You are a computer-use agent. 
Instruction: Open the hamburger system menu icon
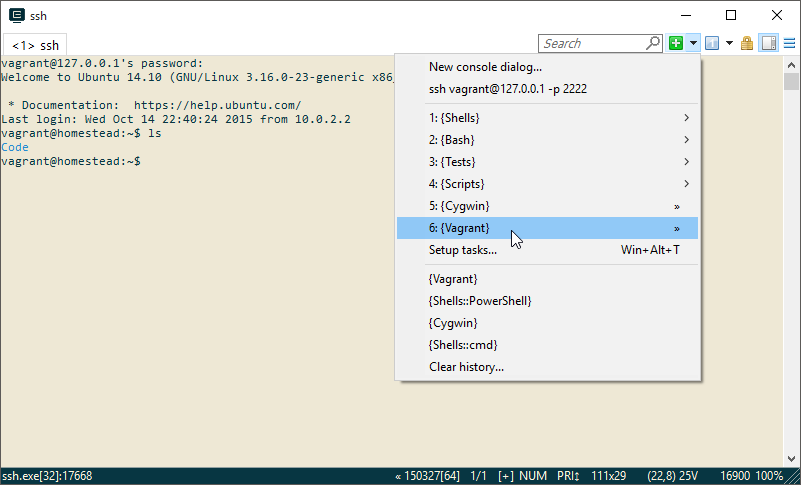pos(789,43)
